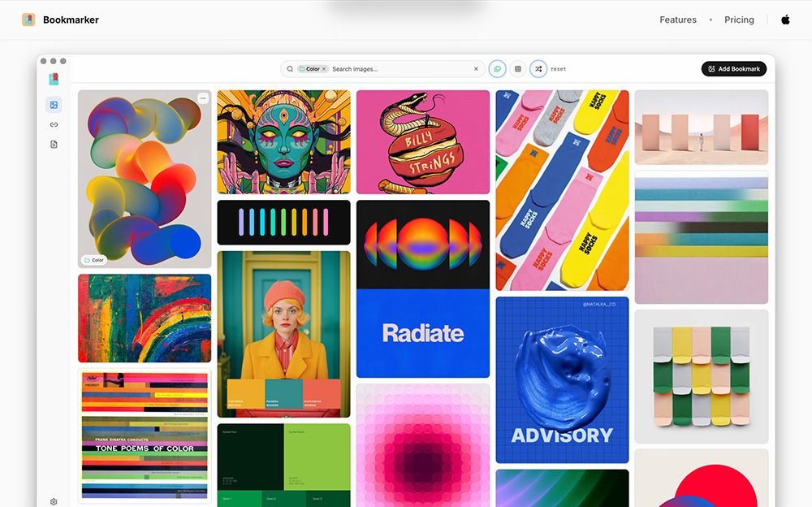Click the Search images input field
The height and width of the screenshot is (507, 812).
coord(401,69)
